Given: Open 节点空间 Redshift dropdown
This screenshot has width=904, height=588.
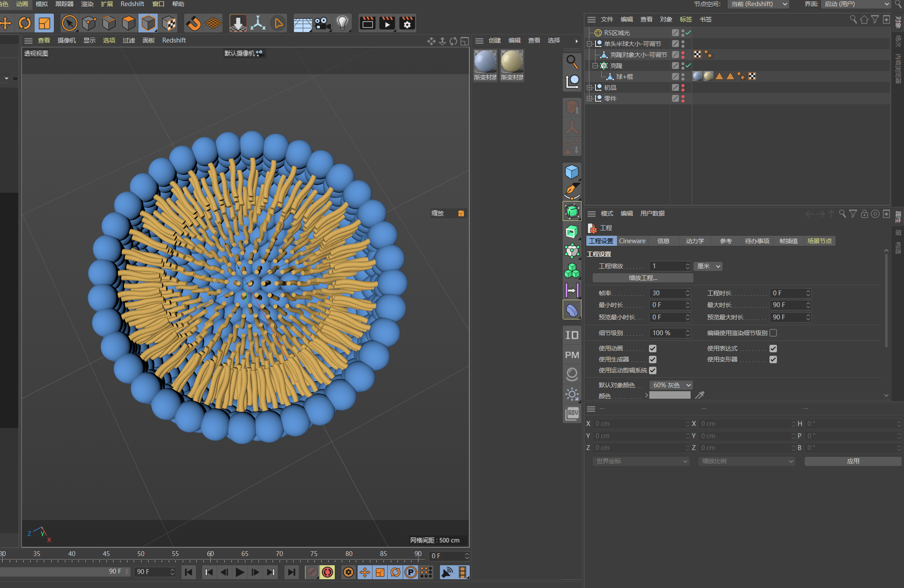Looking at the screenshot, I should pyautogui.click(x=758, y=4).
